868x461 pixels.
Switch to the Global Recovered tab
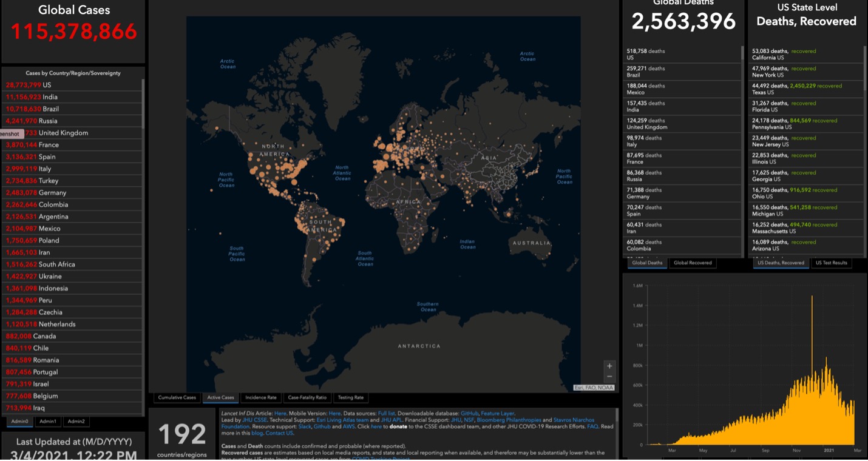tap(692, 262)
